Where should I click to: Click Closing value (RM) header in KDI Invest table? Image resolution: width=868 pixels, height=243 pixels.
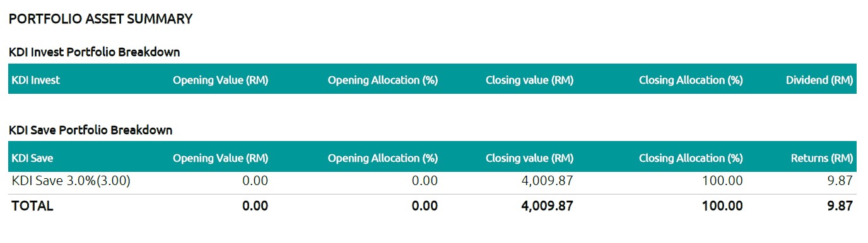point(529,80)
